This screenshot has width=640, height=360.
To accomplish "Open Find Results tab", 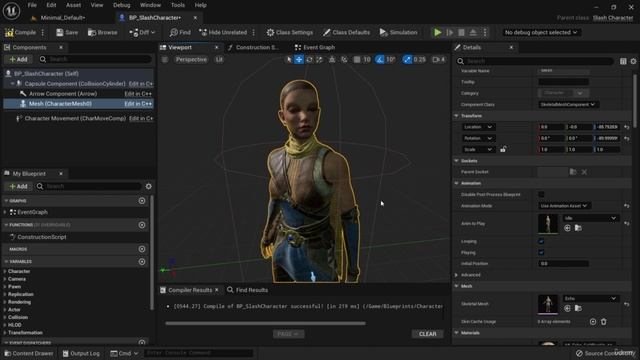I will point(247,290).
